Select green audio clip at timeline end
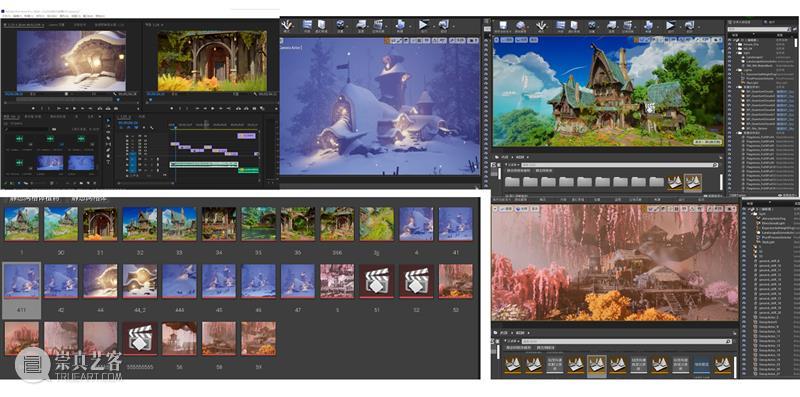 coord(249,170)
